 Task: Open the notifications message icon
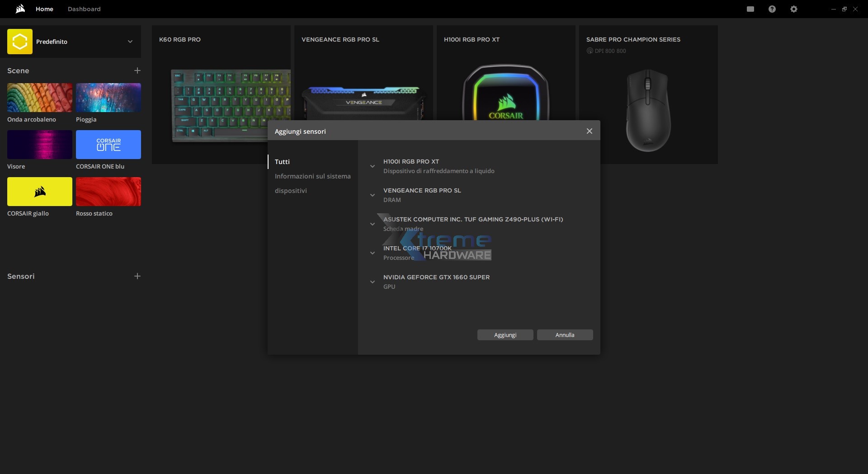[x=750, y=9]
